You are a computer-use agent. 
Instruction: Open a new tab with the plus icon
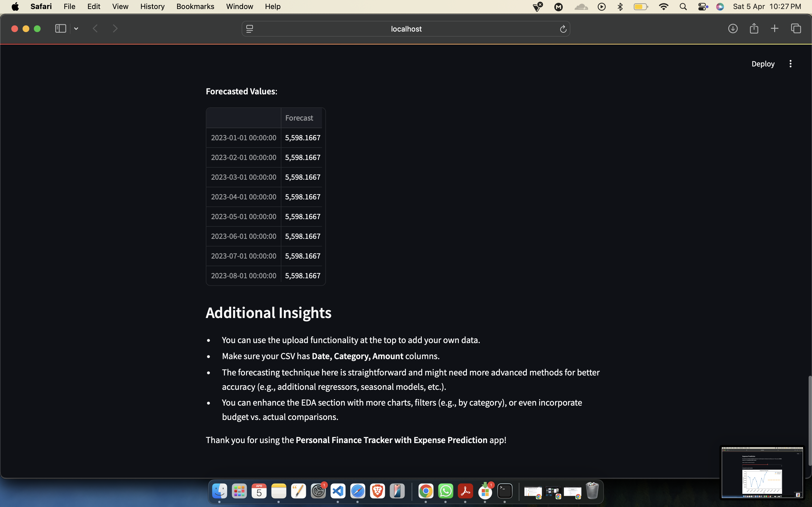(775, 28)
